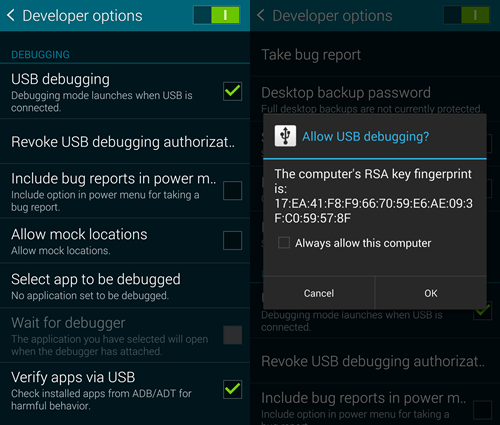Tap the USB debugging row title on left
Viewport: 500px width, 425px height.
(x=60, y=79)
